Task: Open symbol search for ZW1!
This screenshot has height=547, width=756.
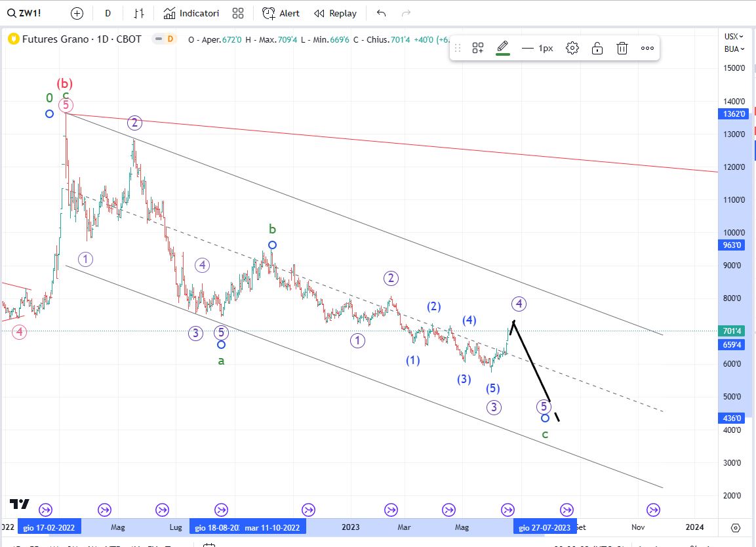Action: pos(24,13)
